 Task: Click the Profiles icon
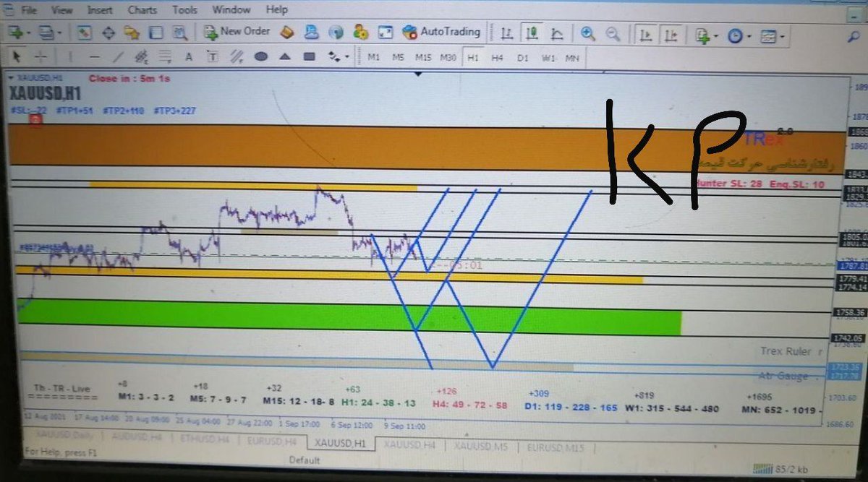click(45, 33)
